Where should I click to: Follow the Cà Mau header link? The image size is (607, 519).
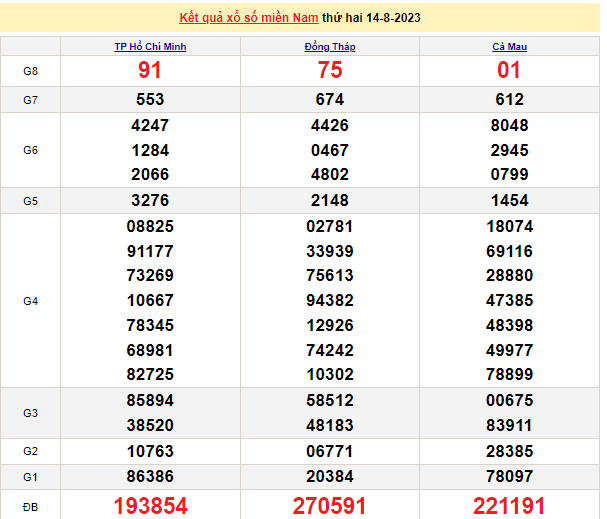pyautogui.click(x=509, y=47)
